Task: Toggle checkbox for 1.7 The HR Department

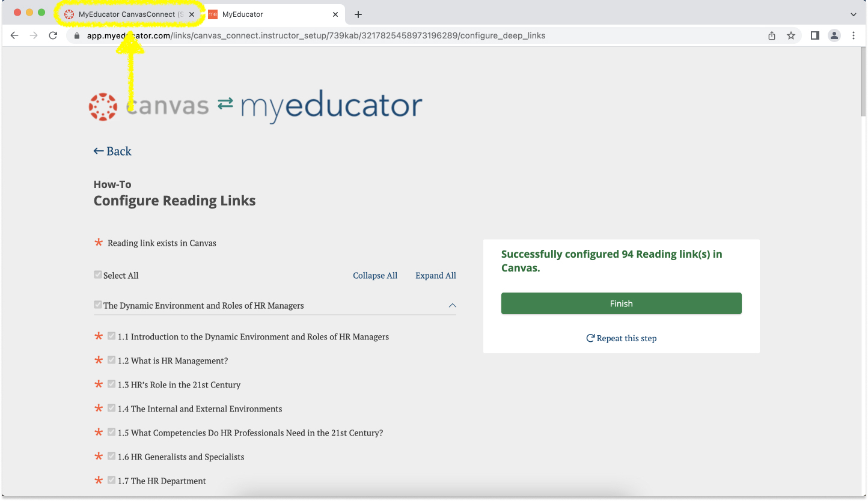Action: pos(112,480)
